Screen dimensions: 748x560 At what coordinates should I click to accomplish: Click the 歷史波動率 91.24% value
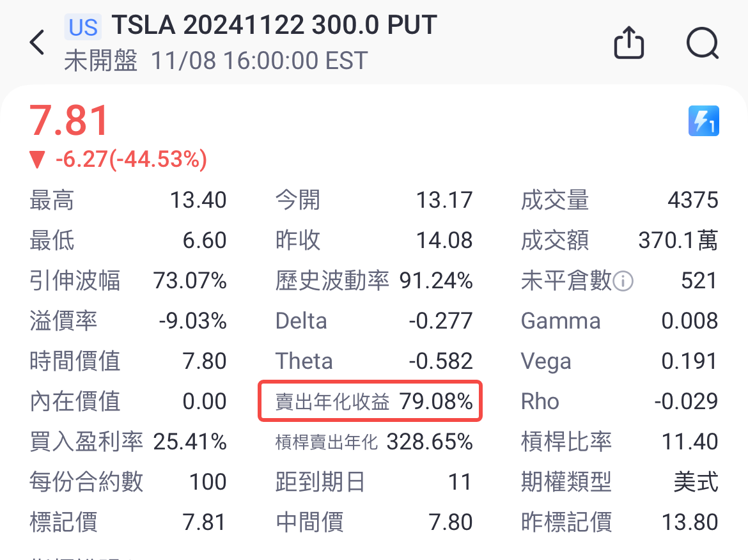point(436,281)
